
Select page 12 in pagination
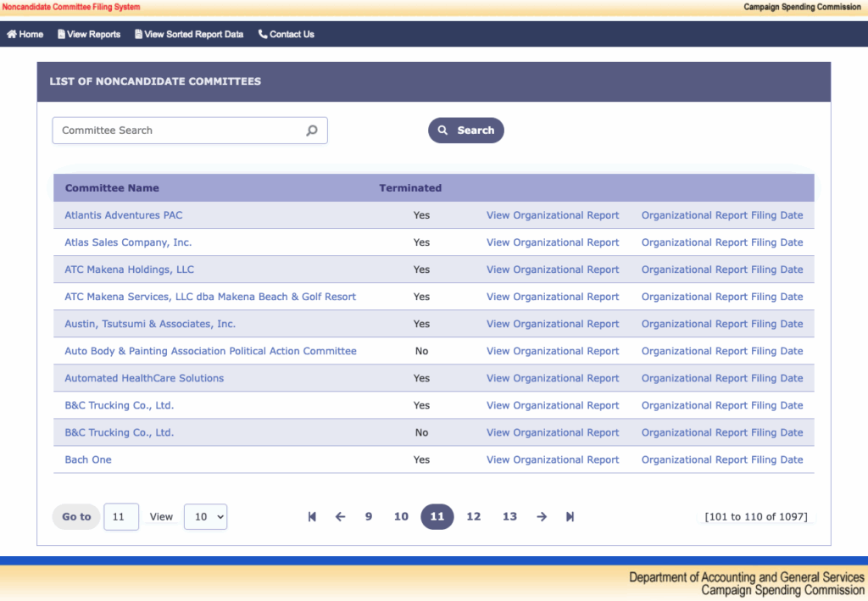click(474, 517)
